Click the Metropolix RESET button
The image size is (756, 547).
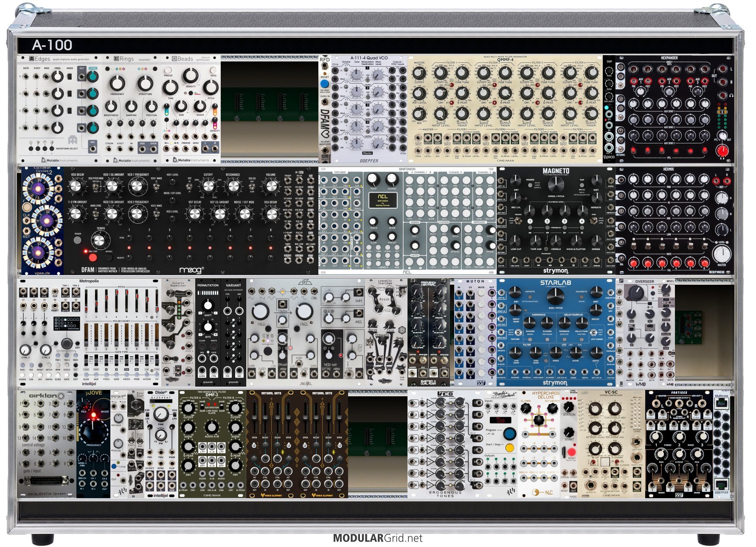click(x=40, y=365)
